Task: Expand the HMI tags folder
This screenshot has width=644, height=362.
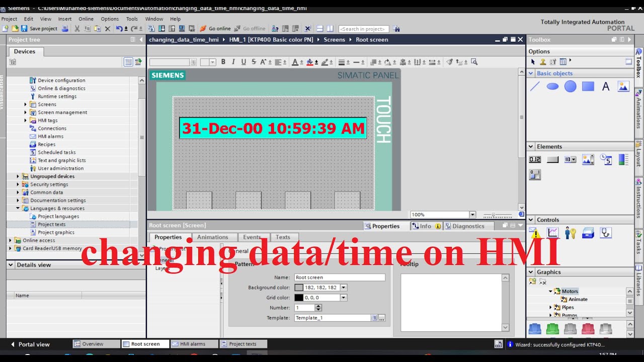Action: coord(26,121)
